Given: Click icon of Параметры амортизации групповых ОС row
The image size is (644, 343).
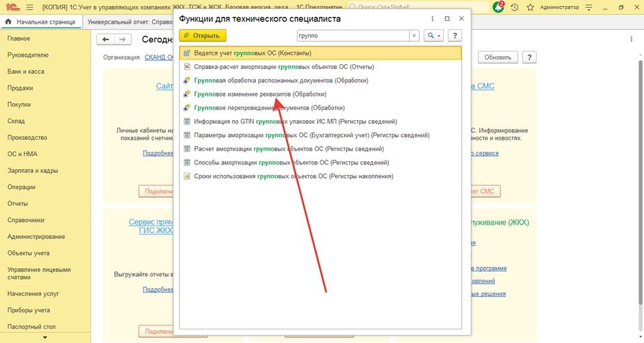Looking at the screenshot, I should (x=187, y=135).
